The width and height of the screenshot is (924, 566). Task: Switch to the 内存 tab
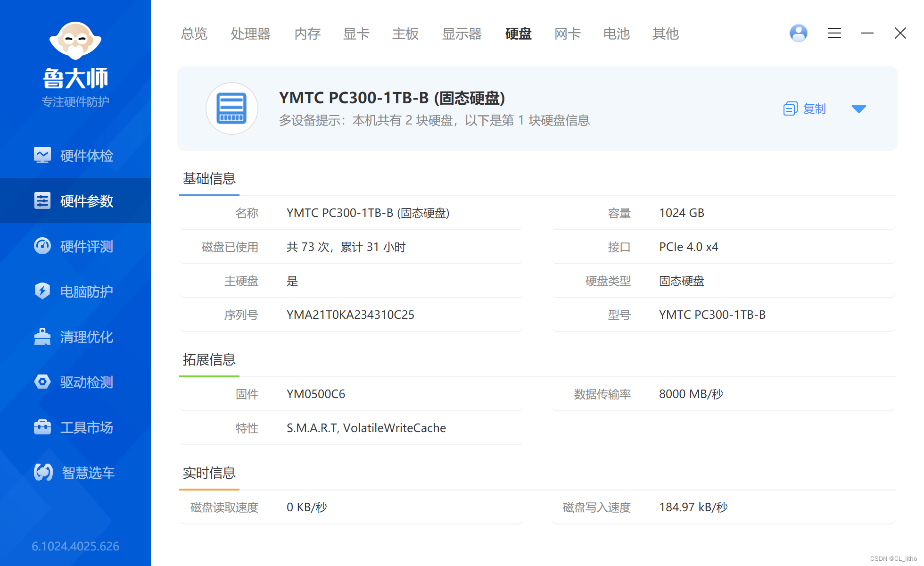(307, 33)
